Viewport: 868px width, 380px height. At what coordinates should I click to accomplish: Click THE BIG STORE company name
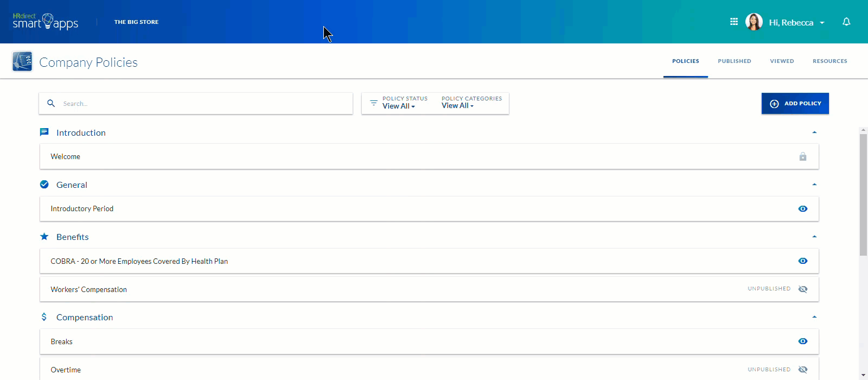[x=136, y=22]
